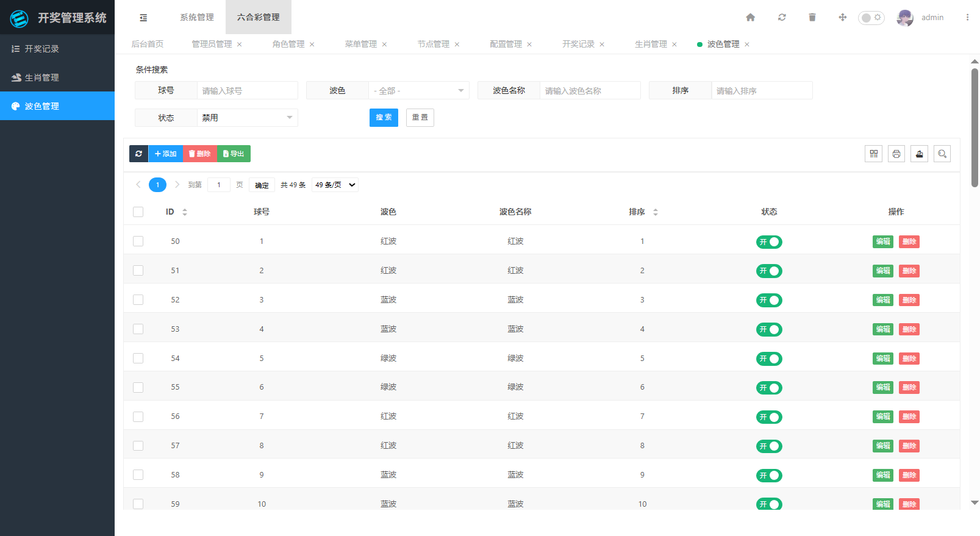Sort by the 排序 column arrows

click(656, 212)
